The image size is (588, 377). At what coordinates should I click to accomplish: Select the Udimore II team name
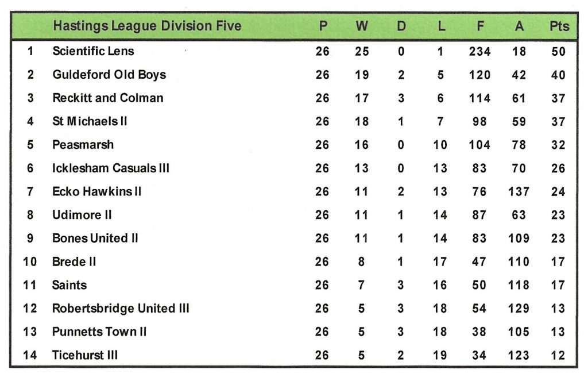point(82,215)
